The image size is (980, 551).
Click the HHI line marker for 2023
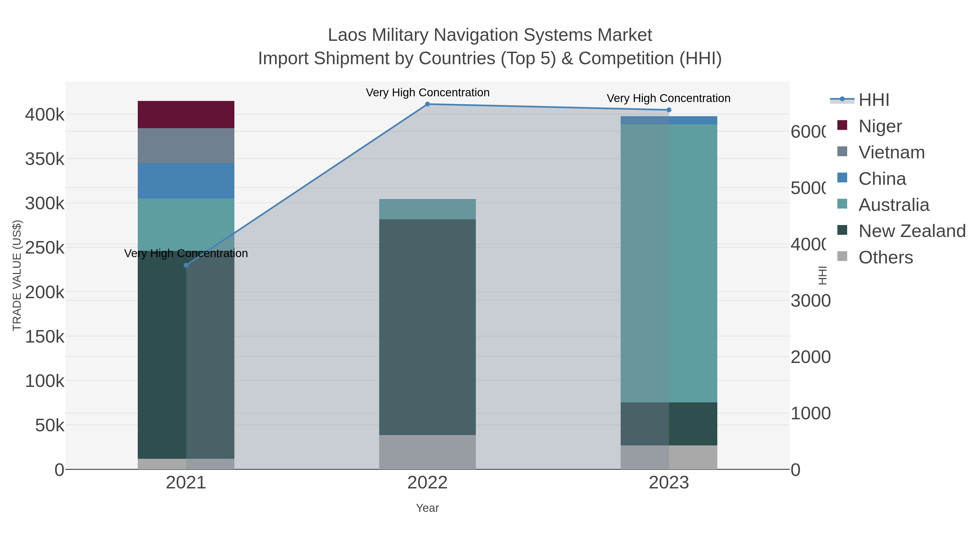coord(669,110)
